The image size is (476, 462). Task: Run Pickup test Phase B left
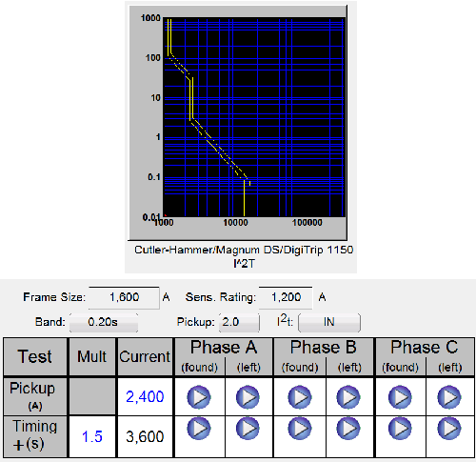click(x=348, y=397)
